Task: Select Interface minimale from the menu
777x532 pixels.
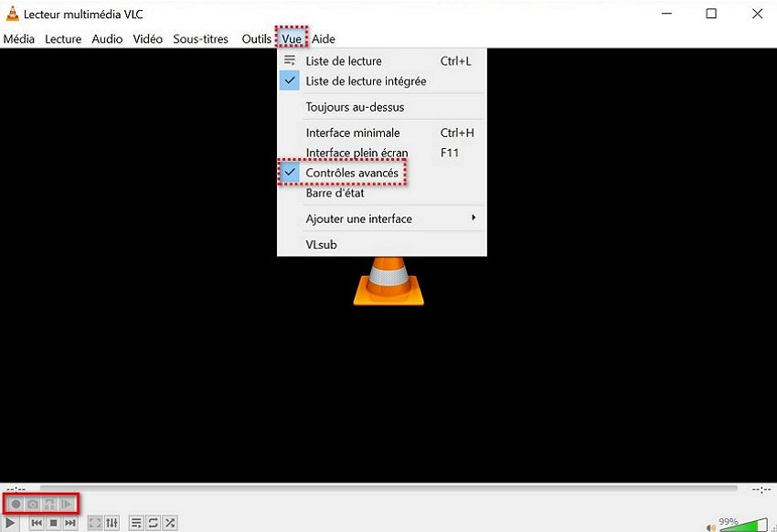Action: point(353,133)
